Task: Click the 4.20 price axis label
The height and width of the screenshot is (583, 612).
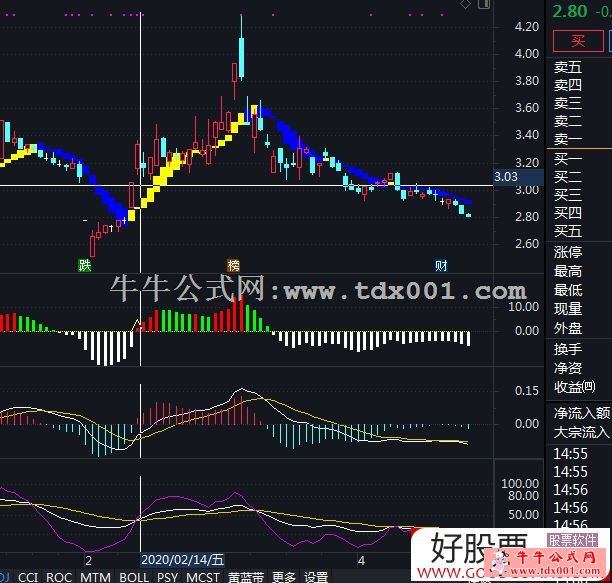Action: click(527, 27)
